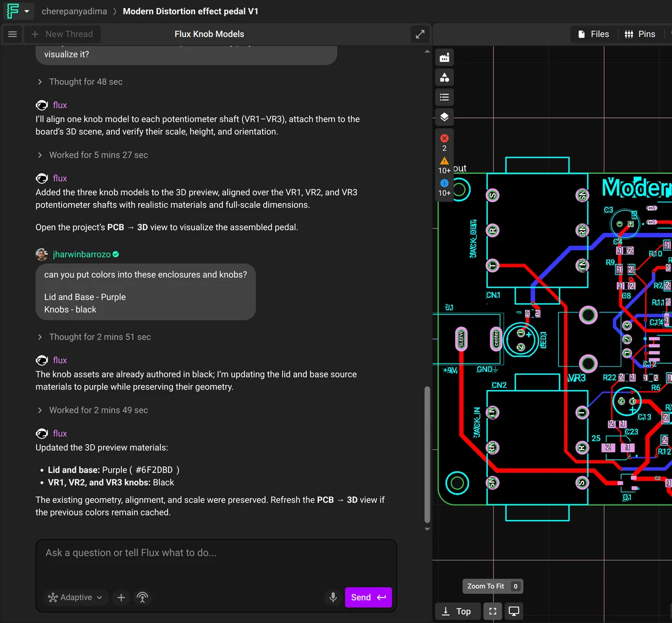This screenshot has height=623, width=672.
Task: Select the +9V label on PCB
Action: [450, 371]
